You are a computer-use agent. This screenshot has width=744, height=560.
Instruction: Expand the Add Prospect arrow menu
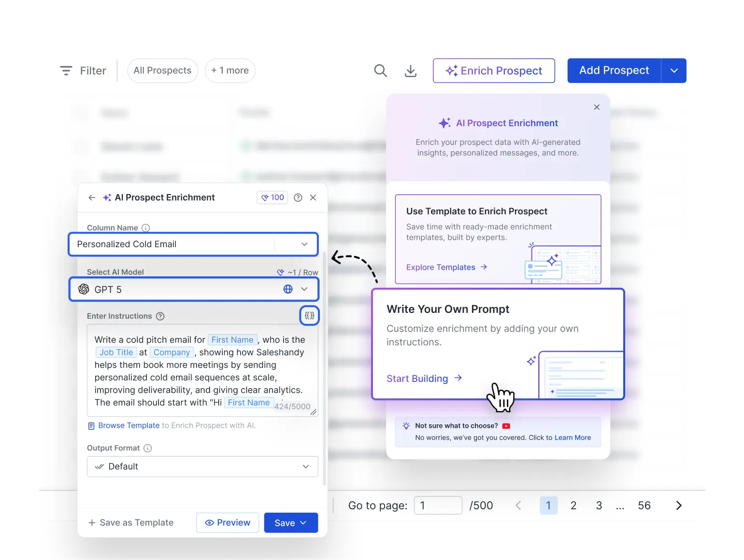[x=674, y=70]
